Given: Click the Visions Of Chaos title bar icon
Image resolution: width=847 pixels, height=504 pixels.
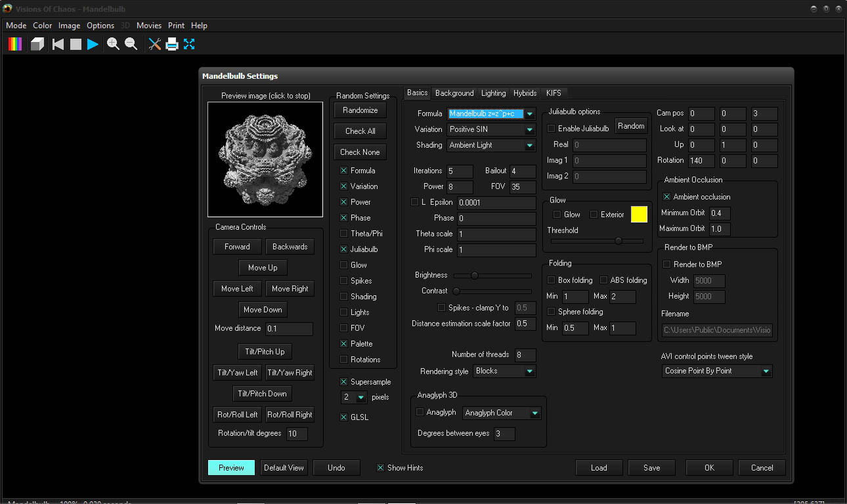Looking at the screenshot, I should click(7, 9).
